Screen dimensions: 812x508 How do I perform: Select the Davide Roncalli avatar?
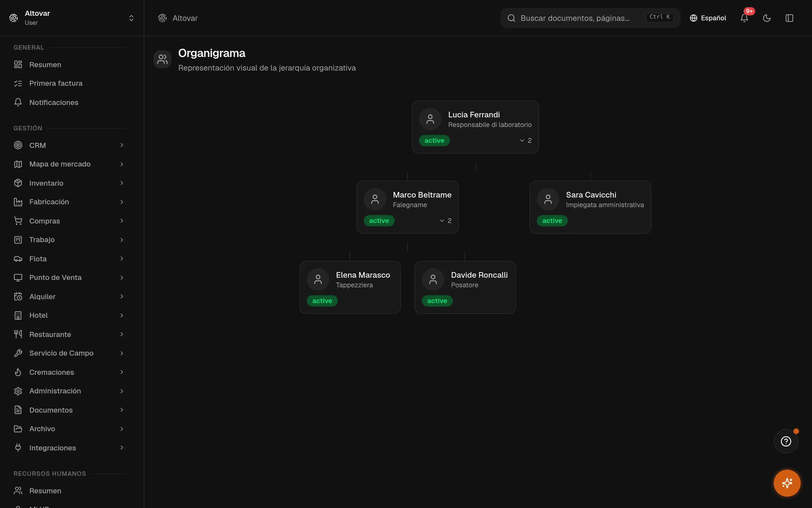tap(433, 279)
